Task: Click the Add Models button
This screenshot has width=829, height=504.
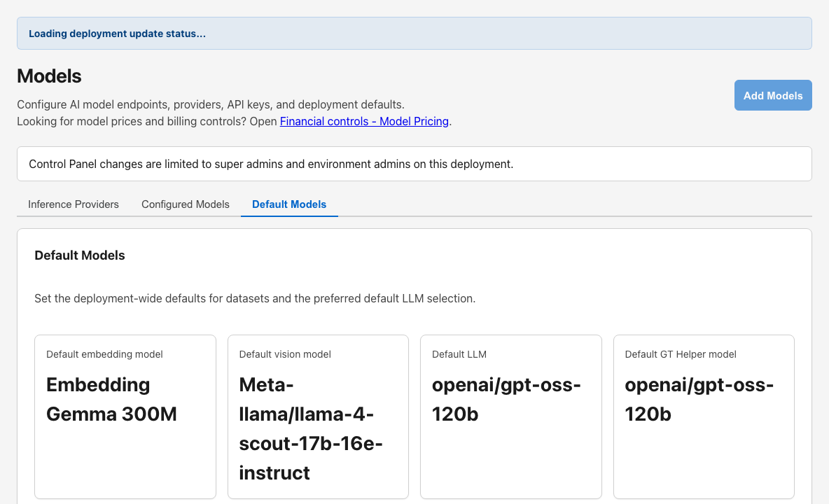Action: coord(773,95)
